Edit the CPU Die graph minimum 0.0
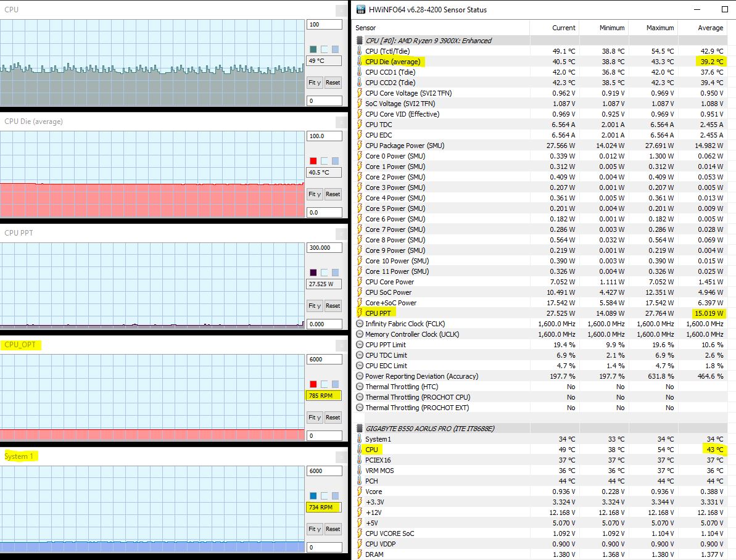The width and height of the screenshot is (736, 560). (x=324, y=213)
